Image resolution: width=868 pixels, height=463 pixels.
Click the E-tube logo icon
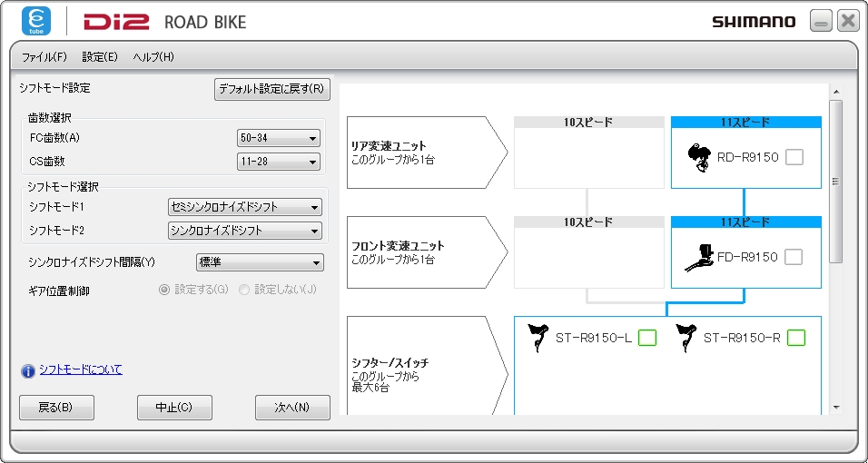pos(35,21)
